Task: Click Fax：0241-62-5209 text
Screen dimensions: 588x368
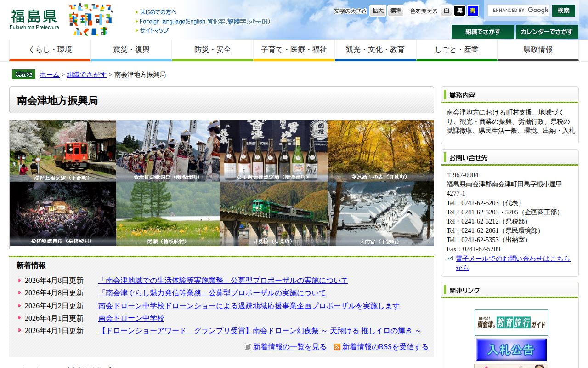Action: [474, 249]
